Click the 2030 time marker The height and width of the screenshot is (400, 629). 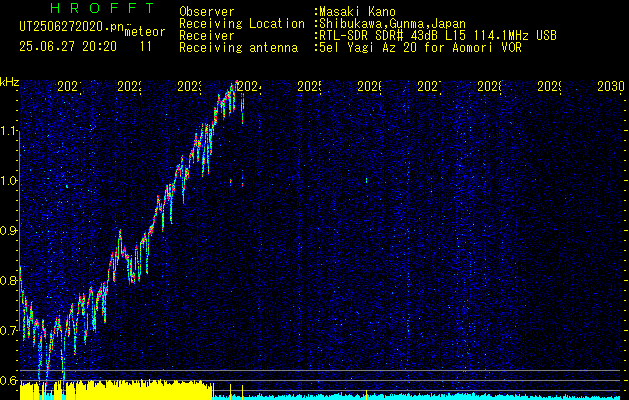(611, 86)
